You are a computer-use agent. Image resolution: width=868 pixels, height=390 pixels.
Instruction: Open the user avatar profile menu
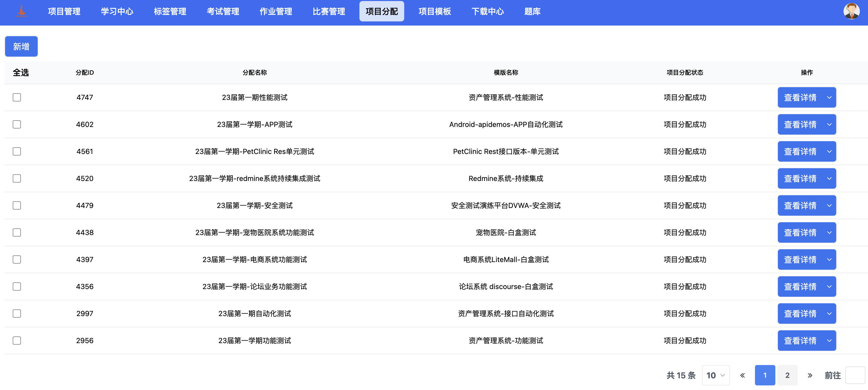point(851,11)
